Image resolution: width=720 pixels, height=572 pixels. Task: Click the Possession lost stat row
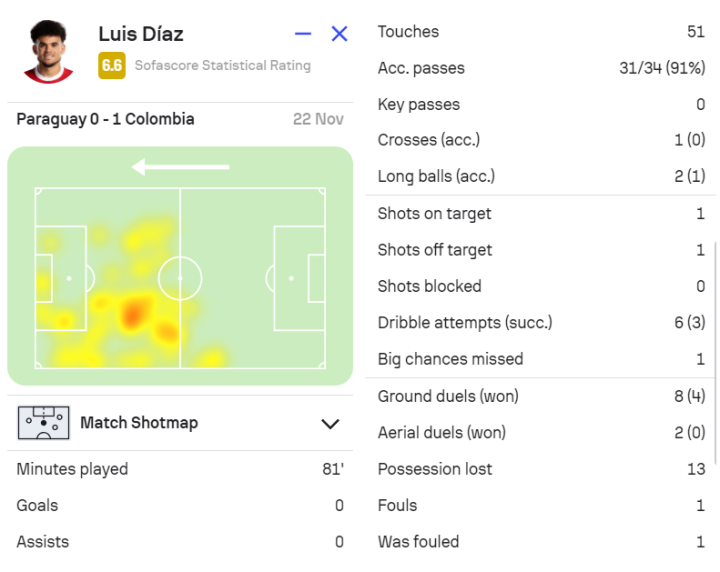coord(540,469)
